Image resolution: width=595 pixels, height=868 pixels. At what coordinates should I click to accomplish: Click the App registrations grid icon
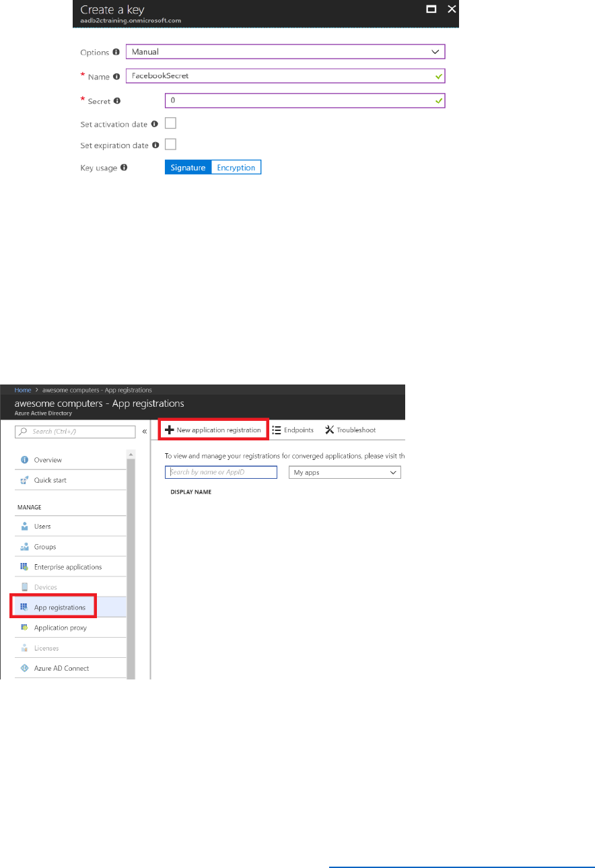(25, 607)
